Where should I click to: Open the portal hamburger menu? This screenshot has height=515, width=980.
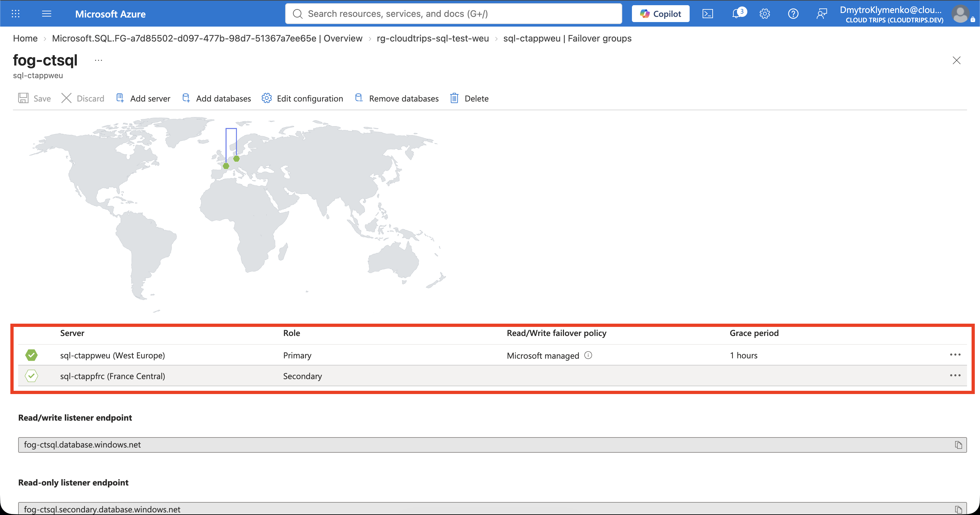click(46, 14)
